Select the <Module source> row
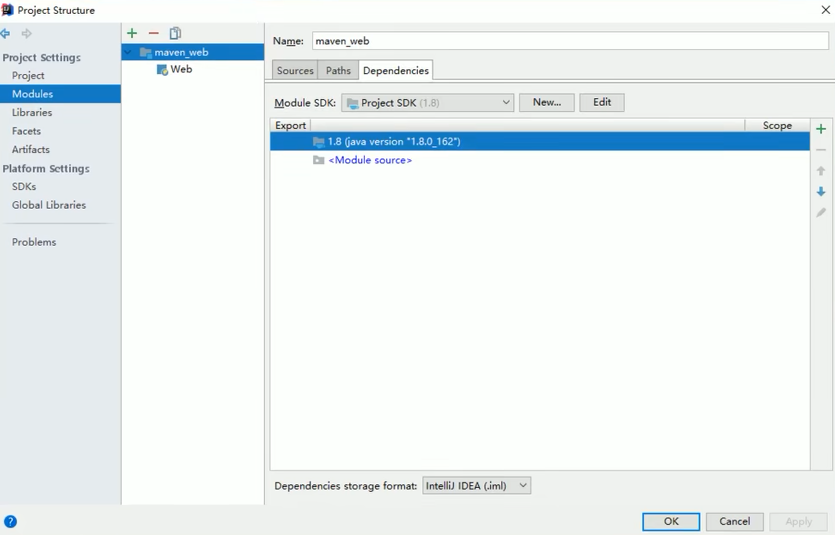 539,160
